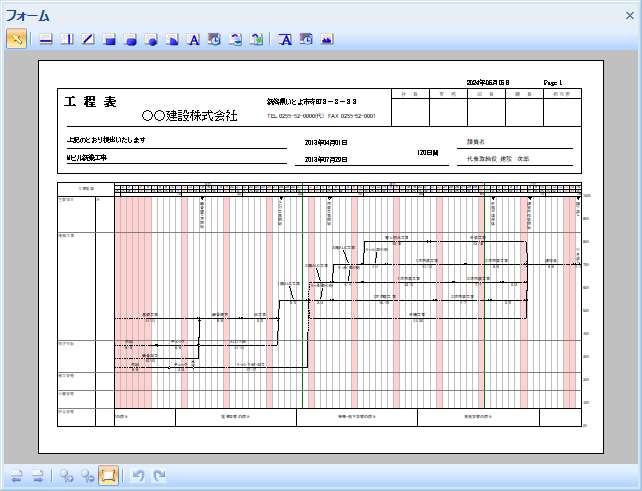Select the insert picture tool

coord(327,39)
